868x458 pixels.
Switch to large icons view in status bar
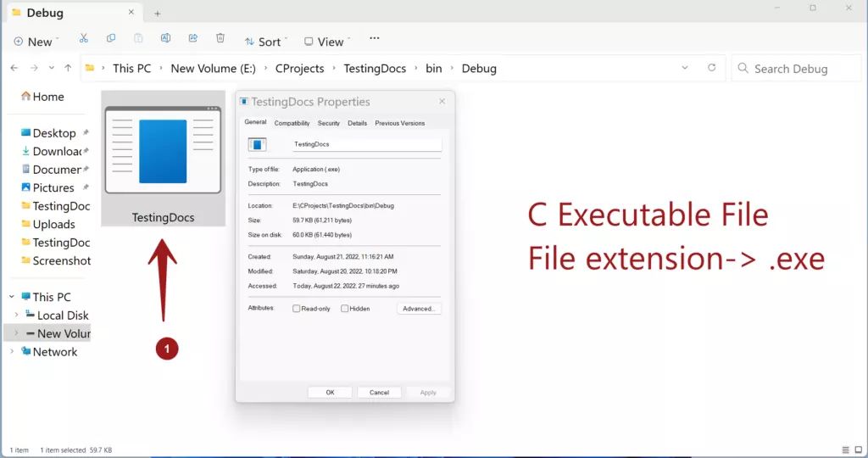(858, 450)
